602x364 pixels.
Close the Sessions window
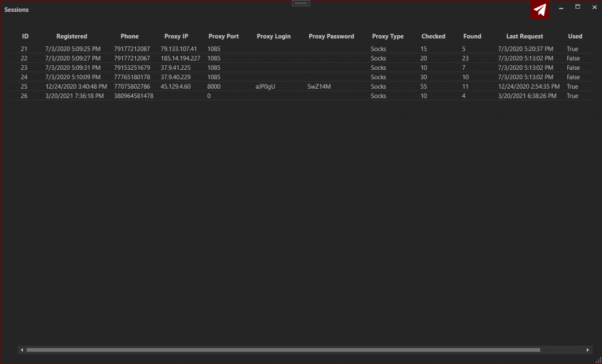(594, 7)
